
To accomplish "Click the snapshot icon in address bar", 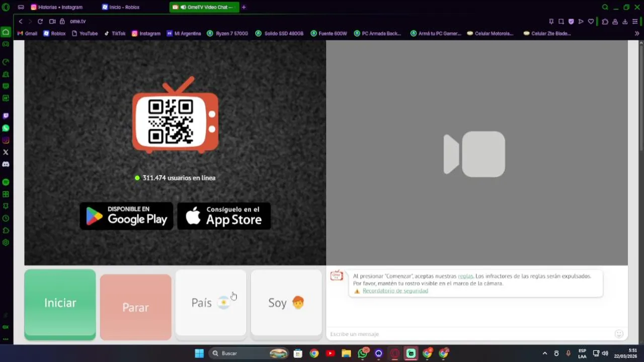I will [x=561, y=21].
